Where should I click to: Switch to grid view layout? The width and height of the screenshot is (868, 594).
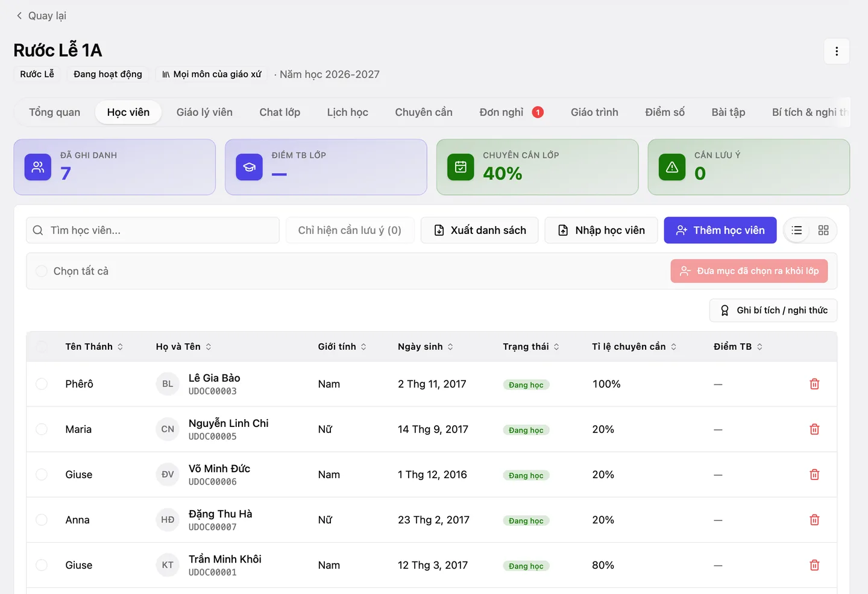click(823, 230)
